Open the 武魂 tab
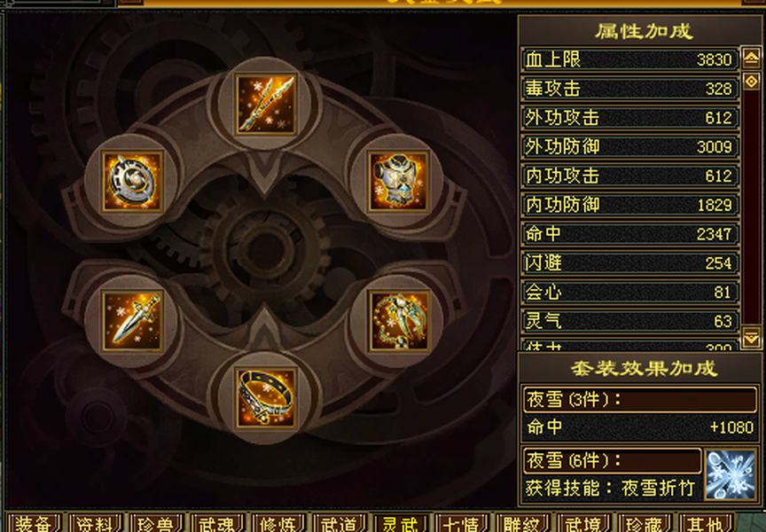 tap(217, 523)
